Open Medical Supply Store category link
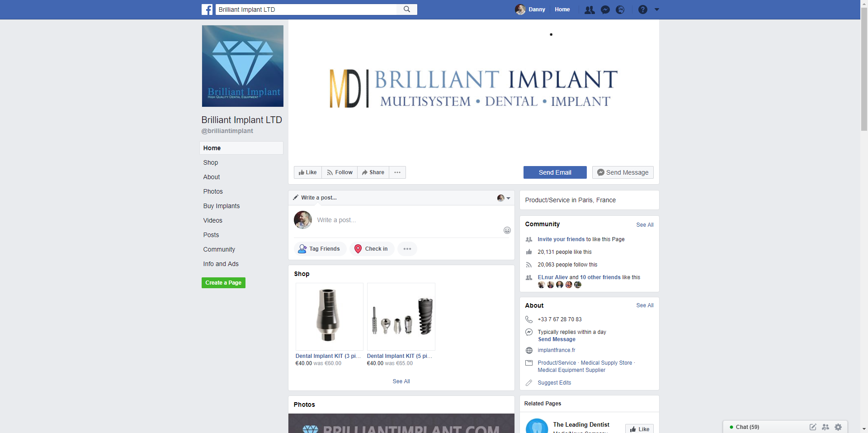 [x=606, y=363]
